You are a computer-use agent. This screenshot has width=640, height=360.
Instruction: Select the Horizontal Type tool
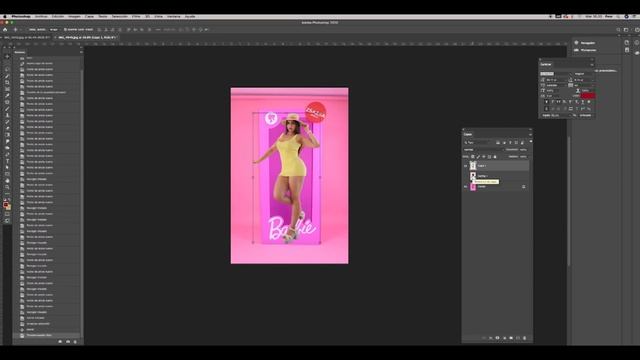click(x=7, y=161)
